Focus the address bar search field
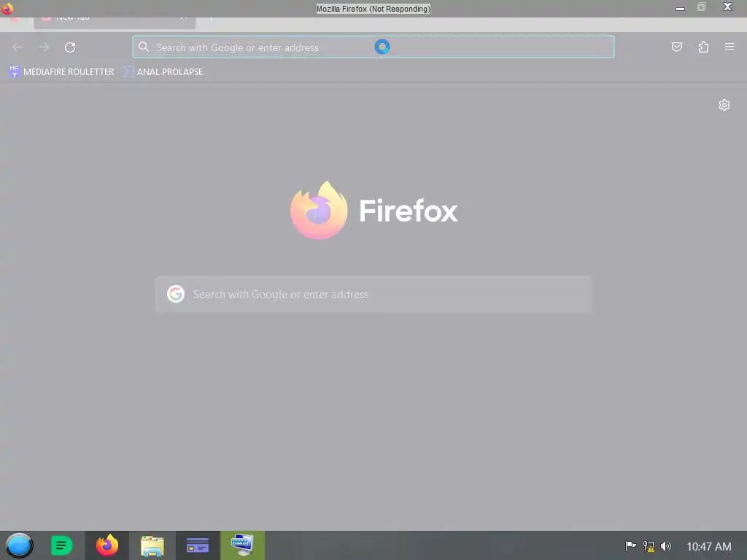The width and height of the screenshot is (747, 560). pos(373,47)
